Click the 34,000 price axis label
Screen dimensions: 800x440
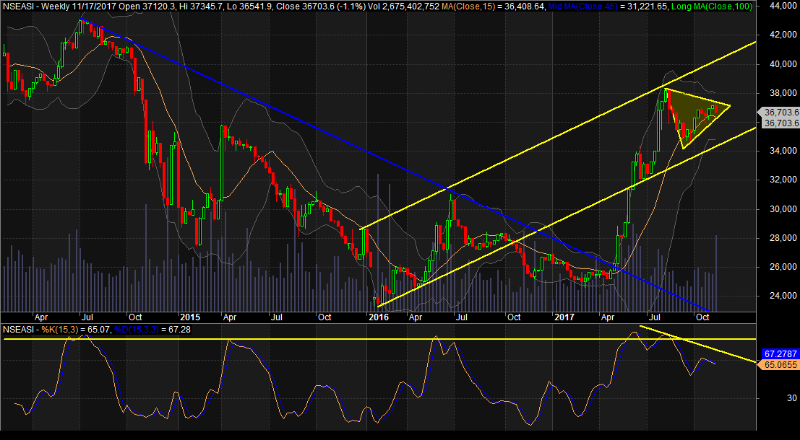coord(782,151)
